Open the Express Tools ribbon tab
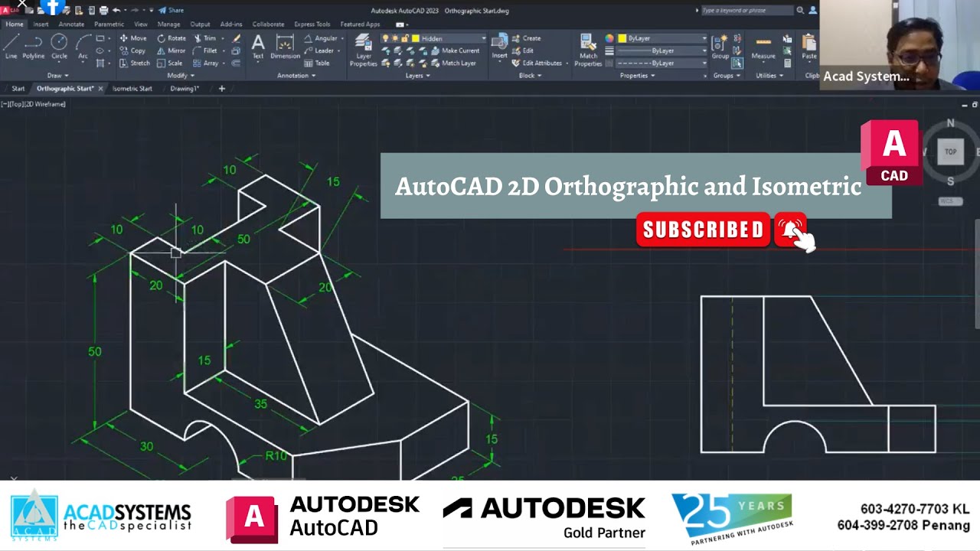The image size is (980, 551). [x=312, y=24]
